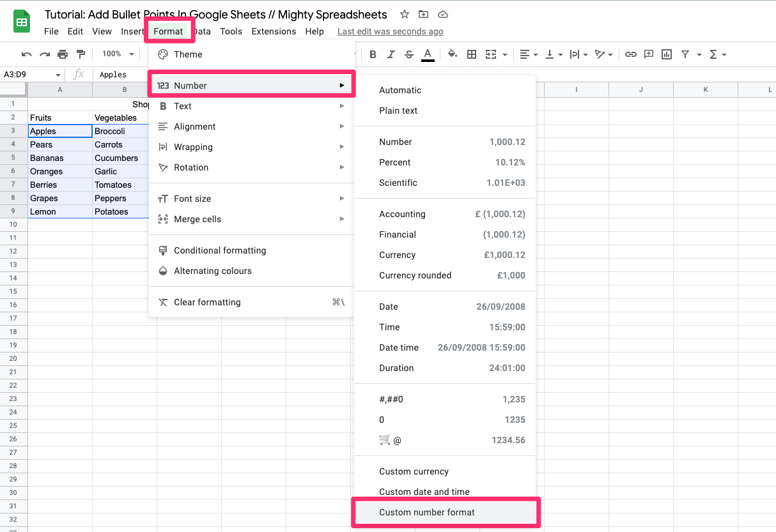Screen dimensions: 776x532
Task: Open the text rotation toolbar dropdown
Action: (x=603, y=54)
